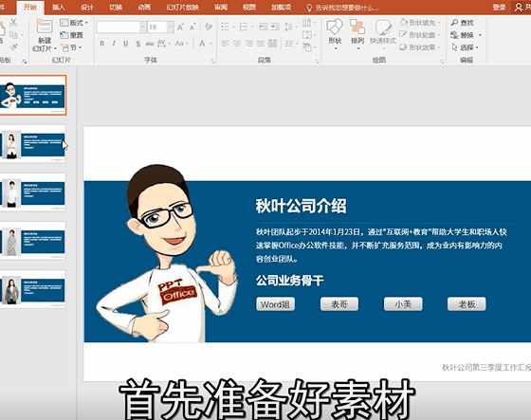Click the Reset (重置) slide icon
This screenshot has height=420, width=531.
64,35
